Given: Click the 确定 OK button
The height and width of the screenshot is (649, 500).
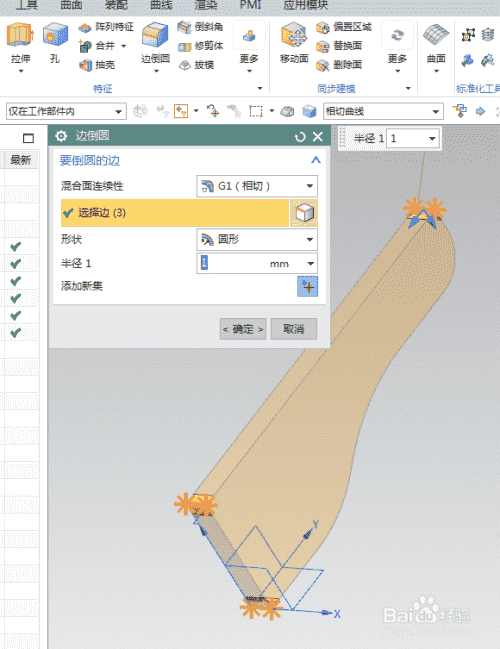Looking at the screenshot, I should pos(243,329).
